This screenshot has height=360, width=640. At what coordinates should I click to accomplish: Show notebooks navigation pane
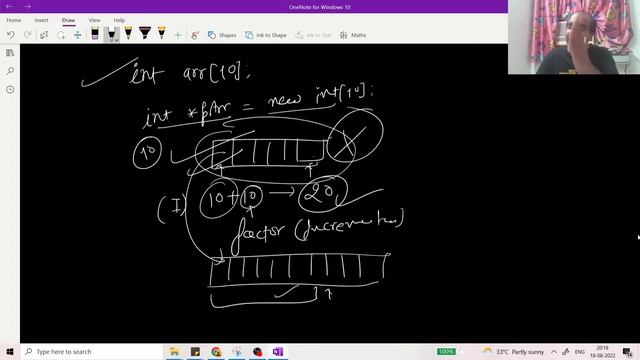(x=10, y=53)
